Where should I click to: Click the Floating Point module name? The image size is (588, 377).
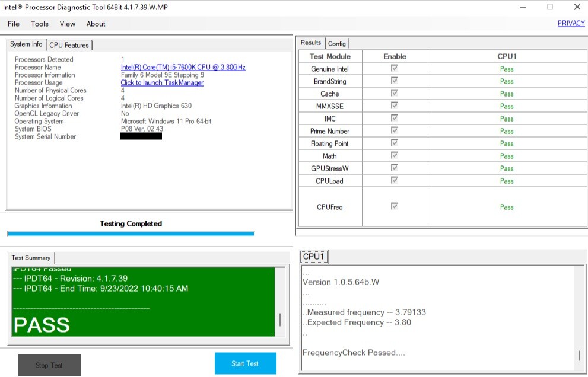pos(330,143)
